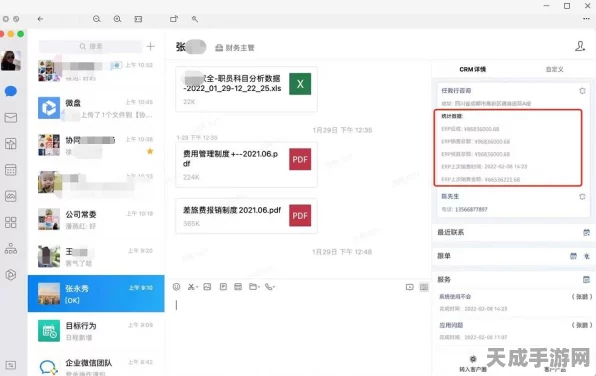
Task: Open the 企业微信团队 conversation
Action: tap(96, 367)
